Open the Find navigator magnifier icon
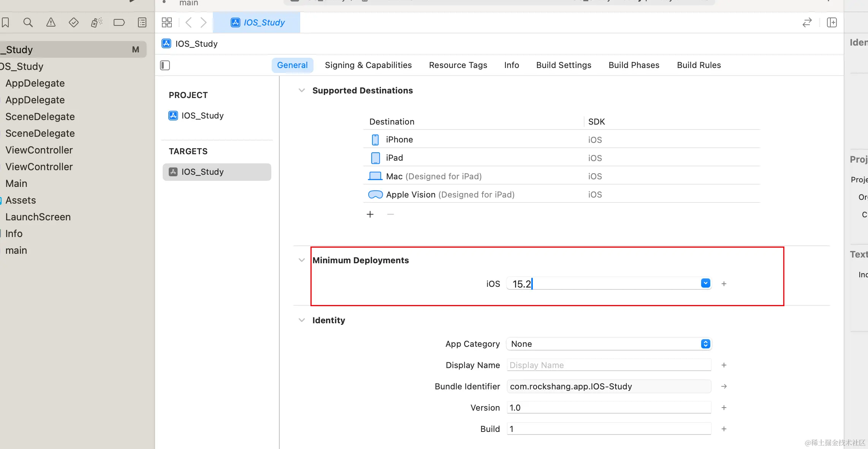868x449 pixels. click(28, 23)
